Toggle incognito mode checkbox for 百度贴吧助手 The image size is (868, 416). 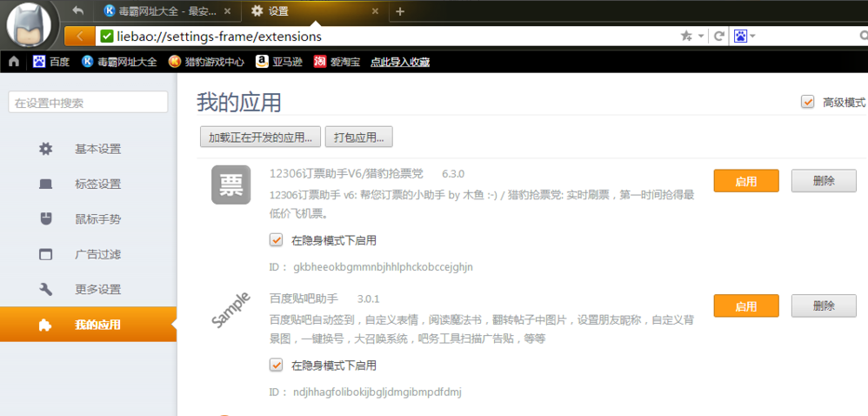pos(277,366)
